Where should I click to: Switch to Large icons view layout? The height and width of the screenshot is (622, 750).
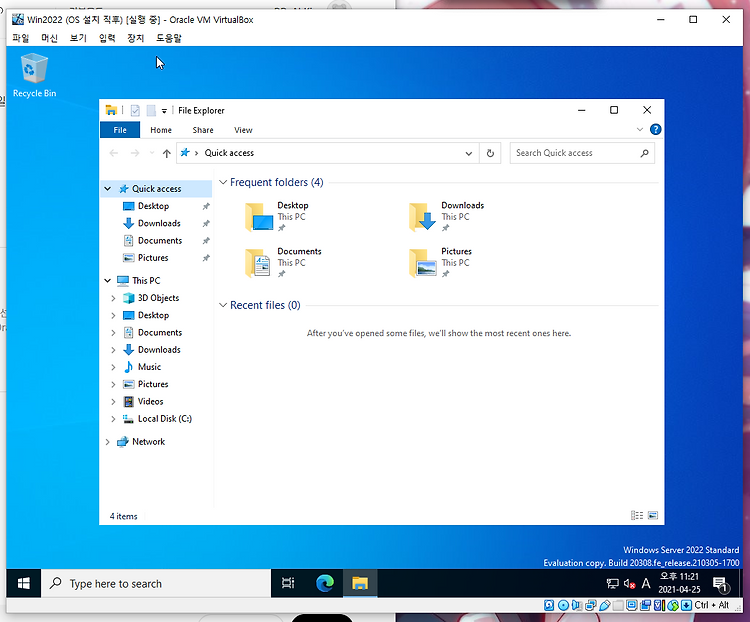(653, 515)
